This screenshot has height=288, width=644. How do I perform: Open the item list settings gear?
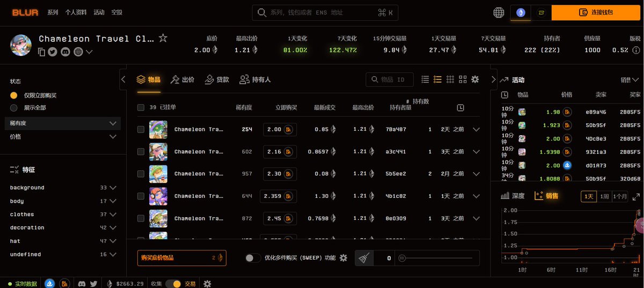coord(475,79)
